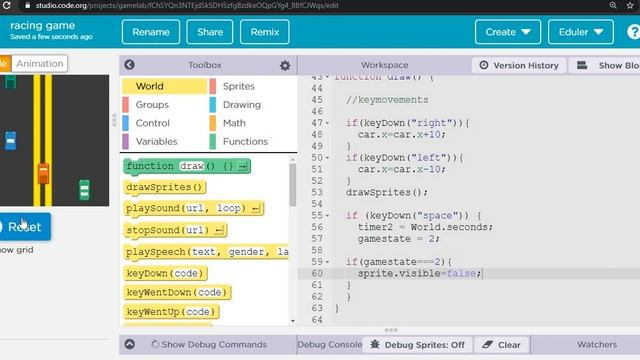Pick the function draw() block
640x360 pixels.
point(187,167)
